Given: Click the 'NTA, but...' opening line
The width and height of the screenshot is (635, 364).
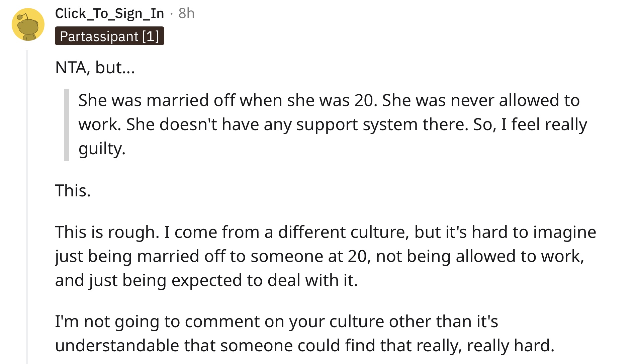Looking at the screenshot, I should click(x=95, y=67).
